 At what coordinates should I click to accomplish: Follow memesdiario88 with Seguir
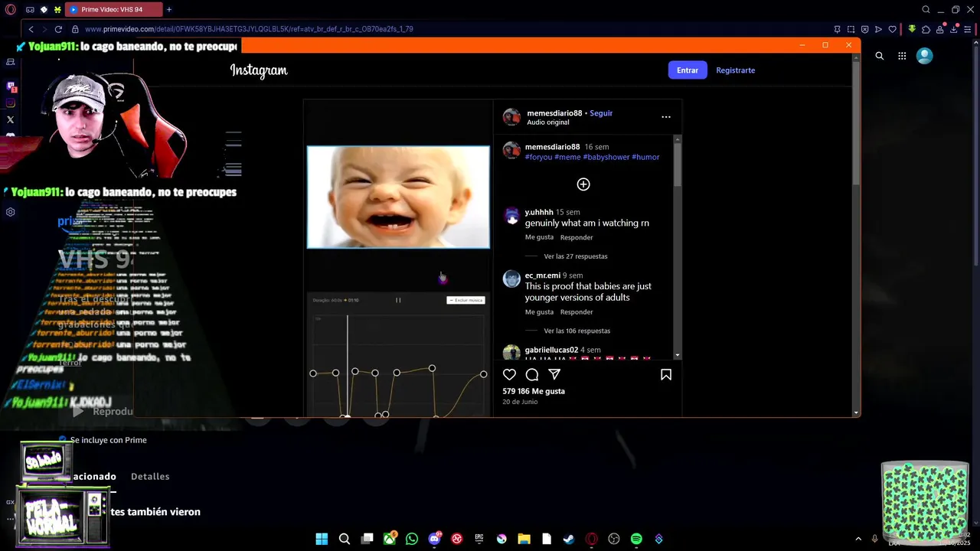tap(601, 113)
